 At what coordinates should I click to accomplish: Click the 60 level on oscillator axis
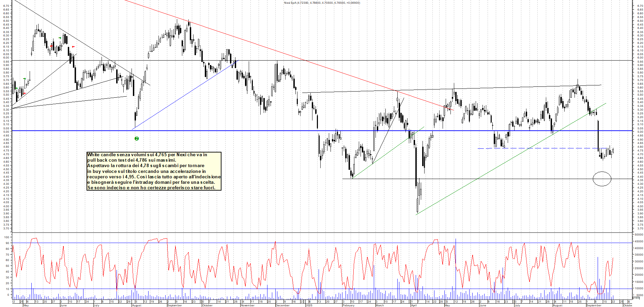coord(7,260)
